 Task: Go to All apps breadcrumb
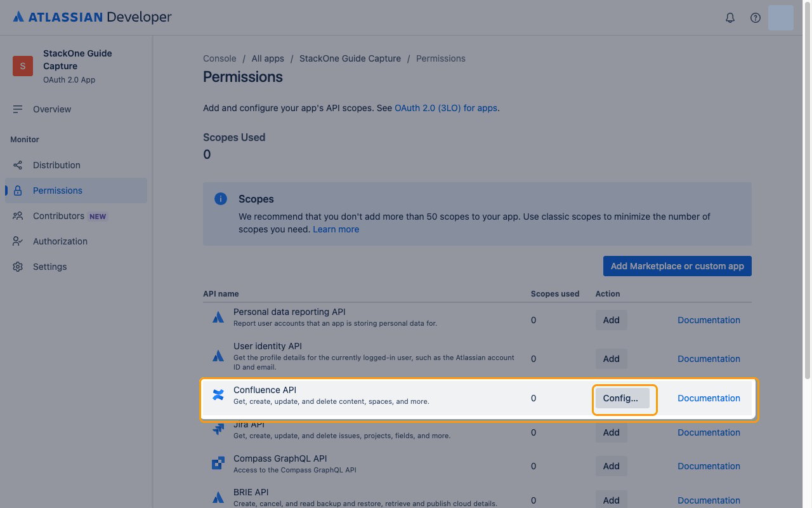(268, 58)
